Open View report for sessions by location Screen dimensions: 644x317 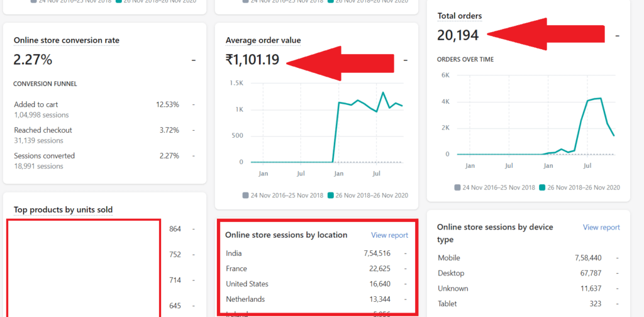point(389,235)
